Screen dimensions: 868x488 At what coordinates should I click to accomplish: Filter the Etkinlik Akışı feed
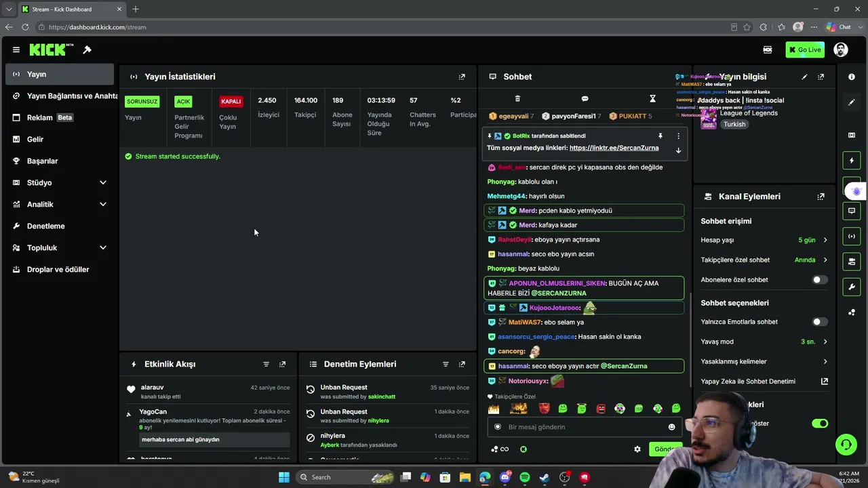tap(266, 364)
